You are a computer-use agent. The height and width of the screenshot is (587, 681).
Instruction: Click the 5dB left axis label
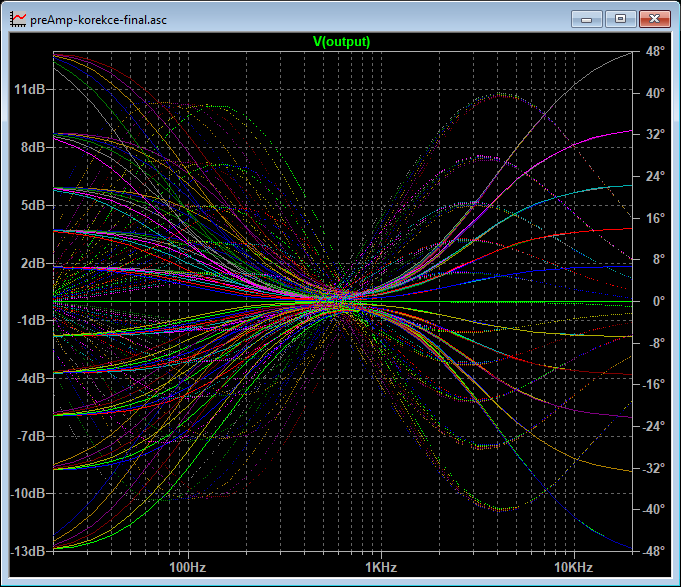pyautogui.click(x=33, y=205)
